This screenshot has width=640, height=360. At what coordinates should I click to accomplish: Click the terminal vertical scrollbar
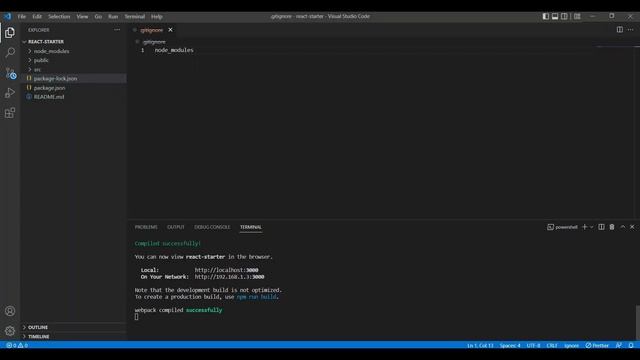tap(638, 322)
